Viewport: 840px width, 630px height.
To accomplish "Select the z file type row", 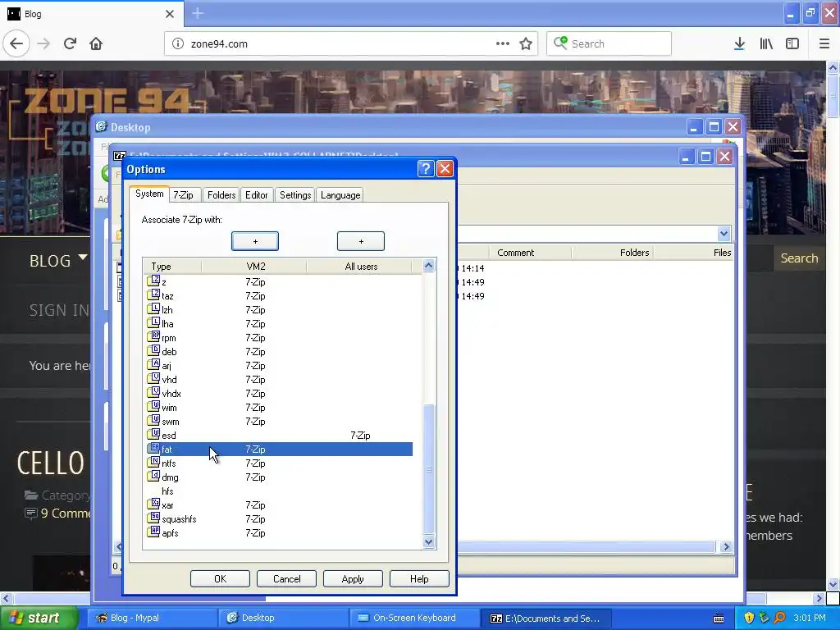I will 279,282.
